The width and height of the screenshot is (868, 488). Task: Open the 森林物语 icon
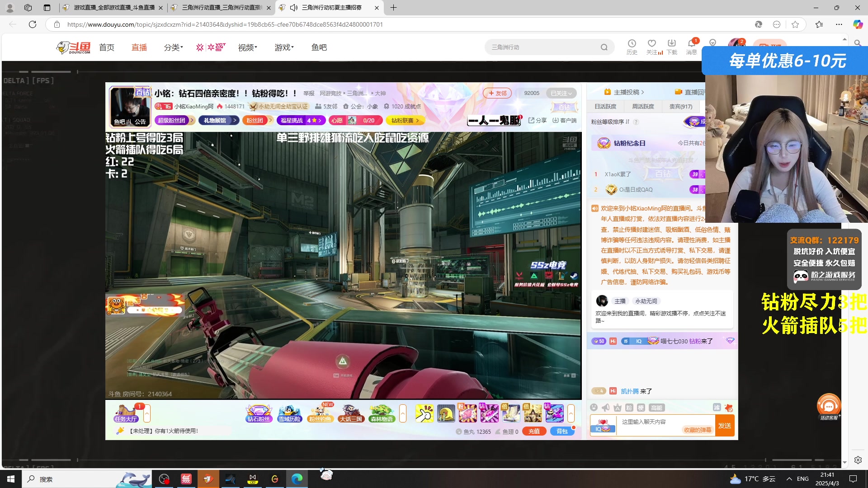coord(382,413)
